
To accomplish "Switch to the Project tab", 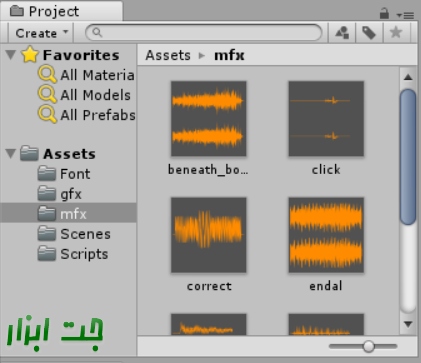I will [x=62, y=11].
